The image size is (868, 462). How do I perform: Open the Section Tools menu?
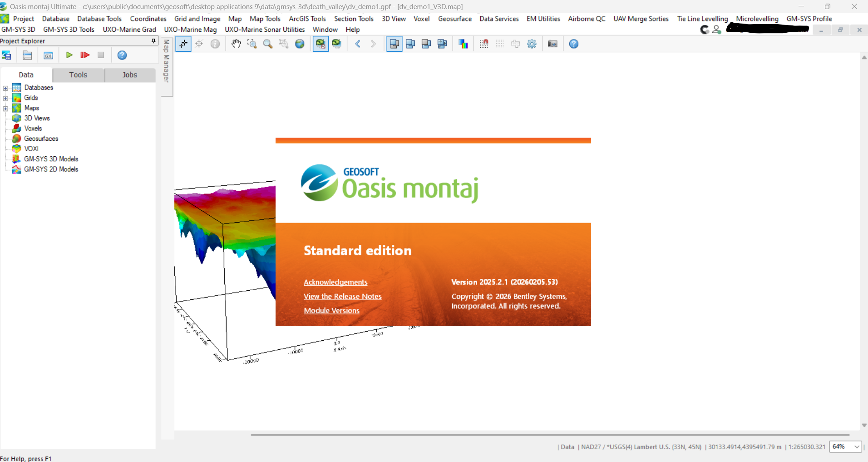click(354, 19)
